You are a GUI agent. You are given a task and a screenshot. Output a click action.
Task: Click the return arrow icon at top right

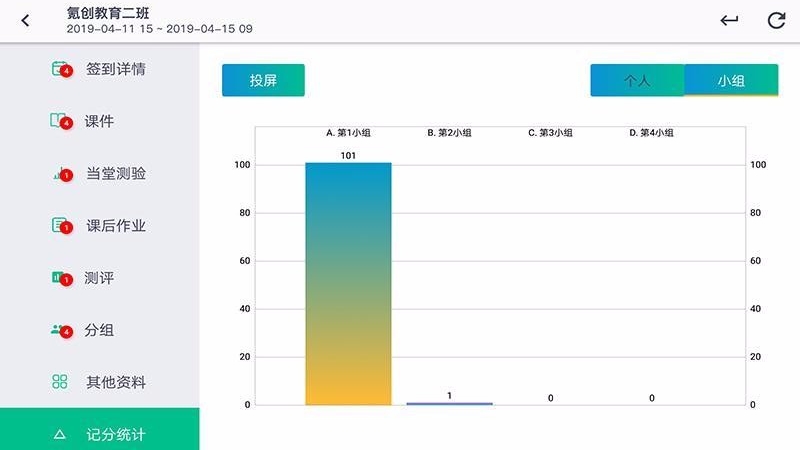coord(729,21)
